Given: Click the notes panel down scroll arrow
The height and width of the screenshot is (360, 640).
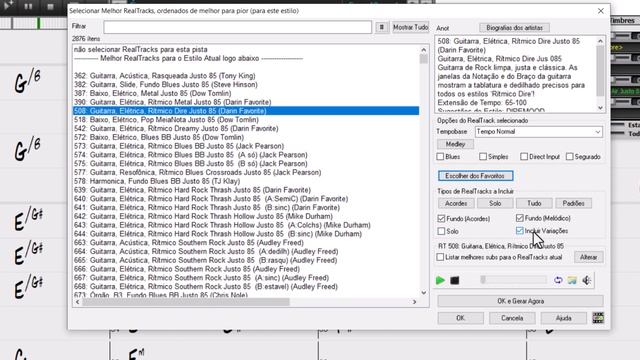Looking at the screenshot, I should 600,108.
